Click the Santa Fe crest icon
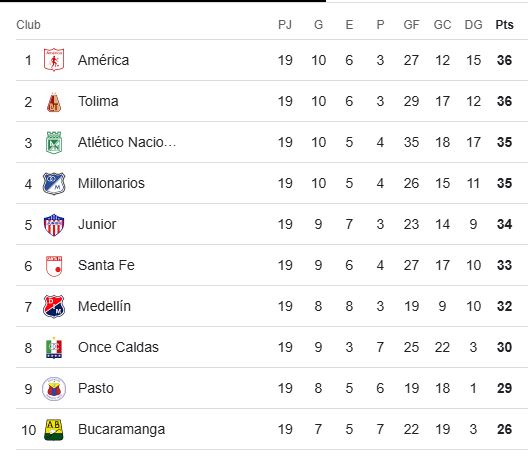Image resolution: width=528 pixels, height=458 pixels. (x=54, y=266)
